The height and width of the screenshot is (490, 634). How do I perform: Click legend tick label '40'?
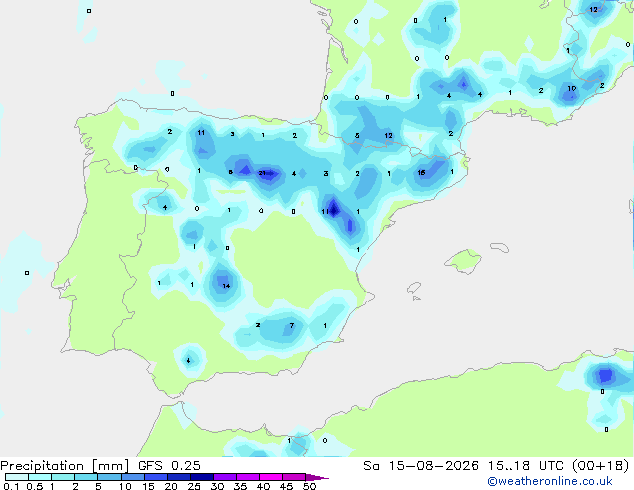point(264,486)
